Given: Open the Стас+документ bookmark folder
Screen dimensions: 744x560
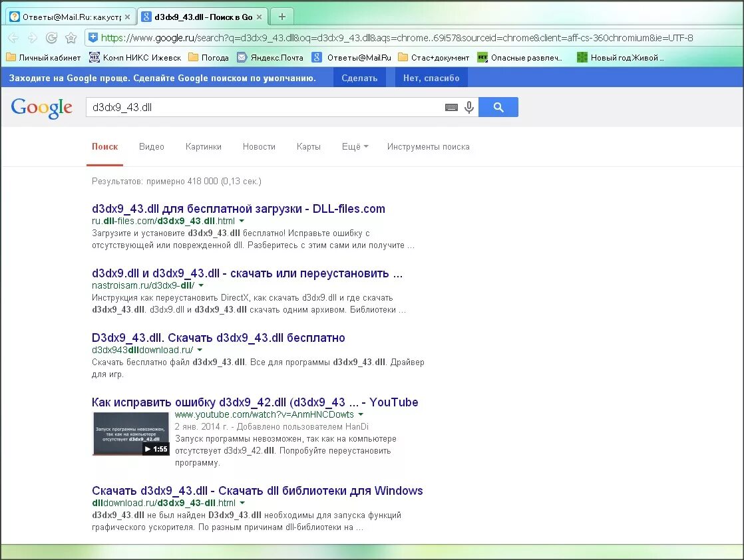Looking at the screenshot, I should pyautogui.click(x=434, y=57).
